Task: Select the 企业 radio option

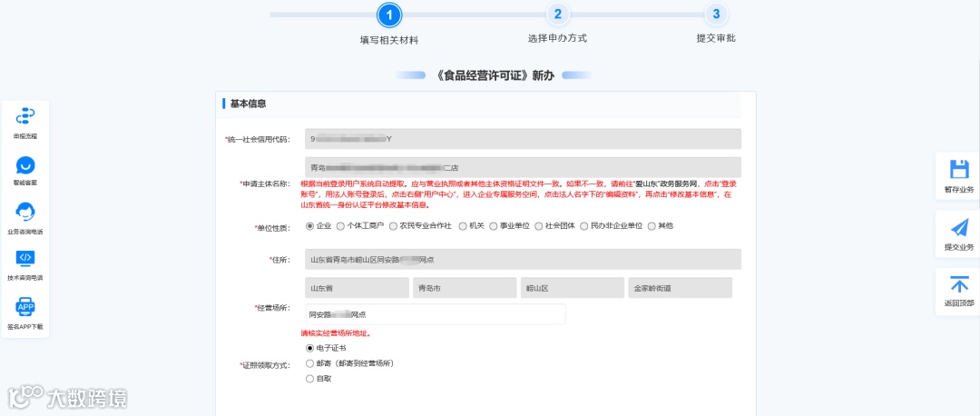Action: coord(309,226)
